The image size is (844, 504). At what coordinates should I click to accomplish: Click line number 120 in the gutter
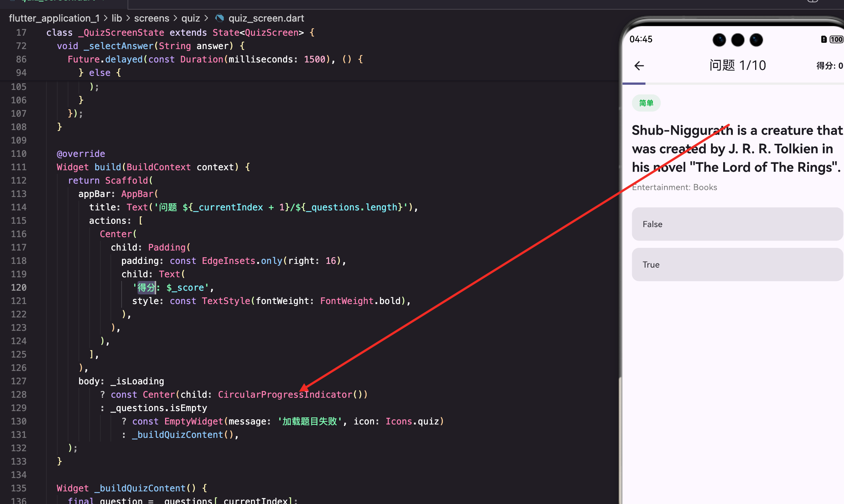point(19,288)
